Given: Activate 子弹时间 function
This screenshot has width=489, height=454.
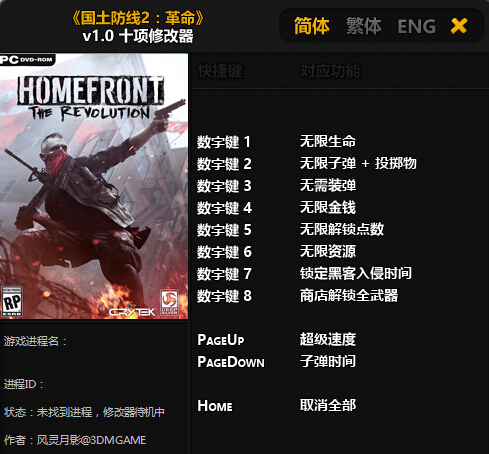Looking at the screenshot, I should [x=328, y=361].
